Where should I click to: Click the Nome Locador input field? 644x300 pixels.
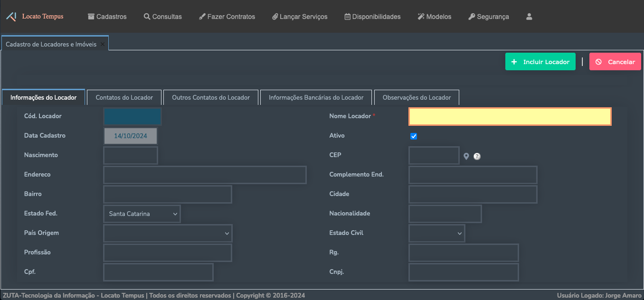tap(510, 117)
